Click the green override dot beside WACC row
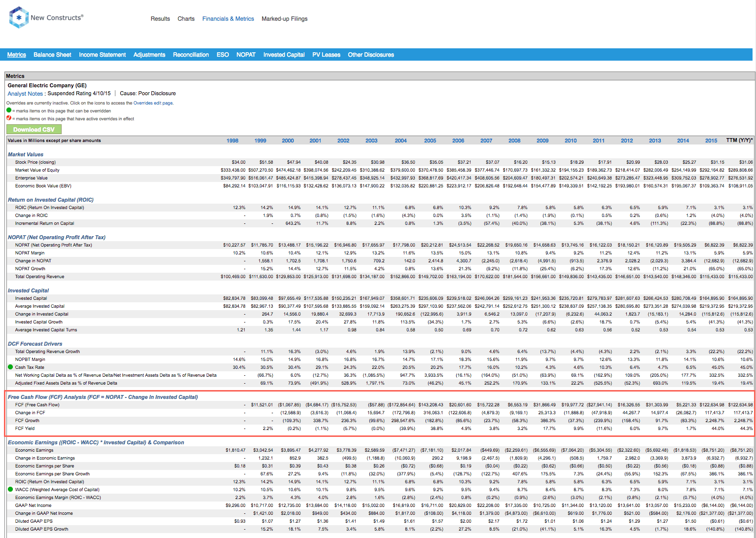 pos(10,489)
